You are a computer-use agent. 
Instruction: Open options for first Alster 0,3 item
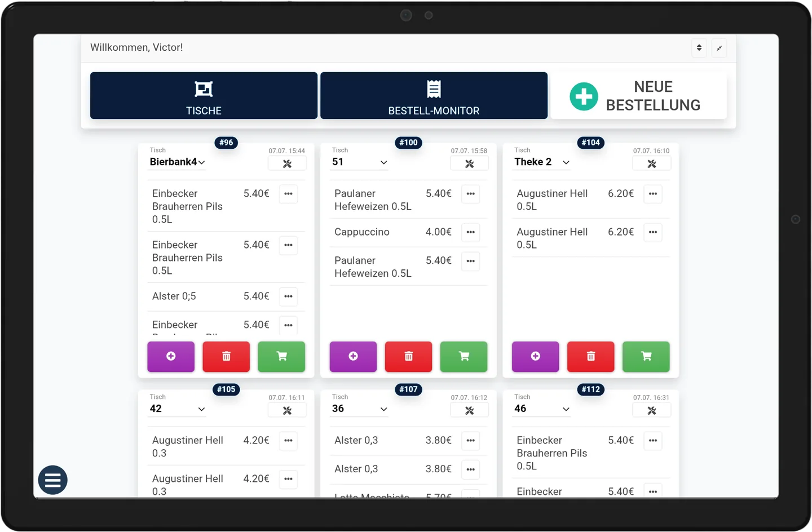pyautogui.click(x=470, y=441)
